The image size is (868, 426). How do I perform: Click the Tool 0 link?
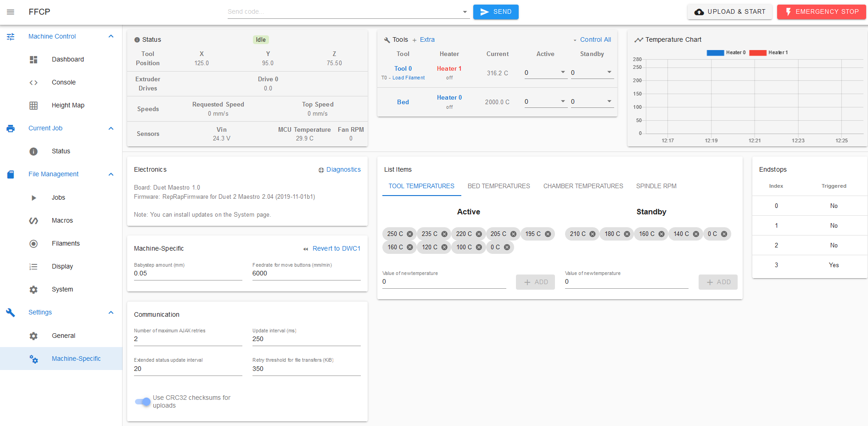pos(403,69)
